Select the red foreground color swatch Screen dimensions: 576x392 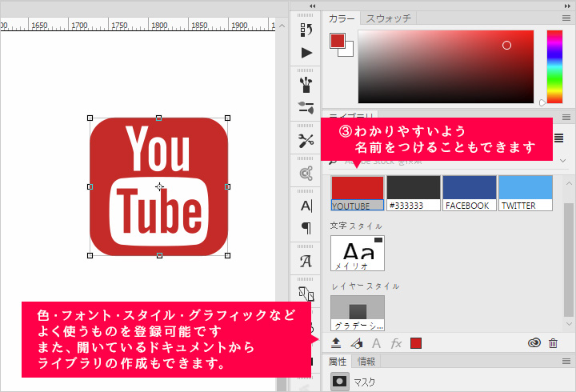coord(338,41)
